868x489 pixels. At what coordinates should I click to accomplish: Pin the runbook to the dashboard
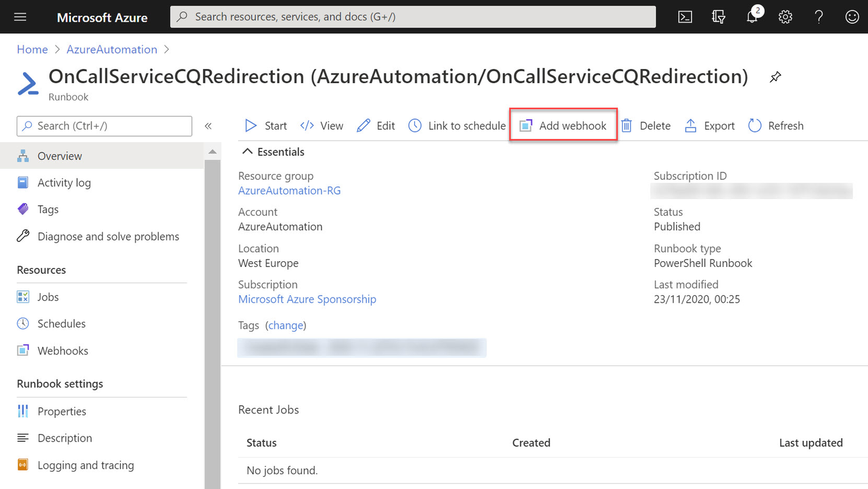775,77
